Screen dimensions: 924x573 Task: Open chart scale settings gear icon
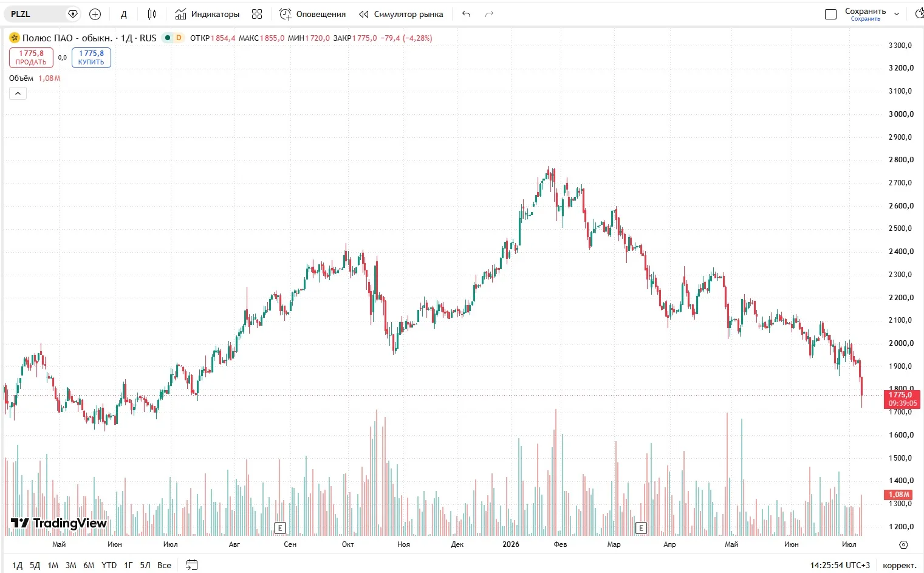coord(903,544)
